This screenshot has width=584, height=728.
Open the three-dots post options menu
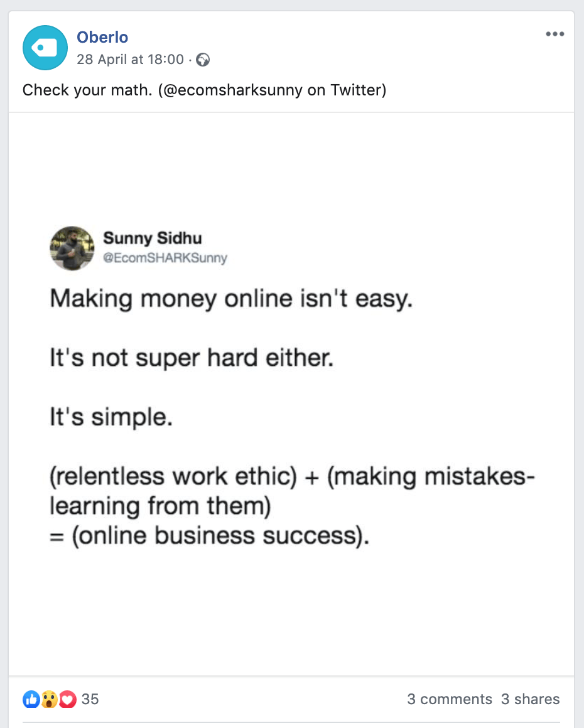tap(554, 35)
